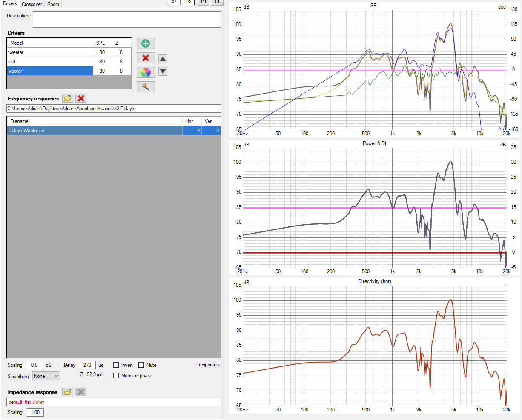Move the selected driver down with the arrow
Screen dimensions: 522x420
[x=163, y=71]
